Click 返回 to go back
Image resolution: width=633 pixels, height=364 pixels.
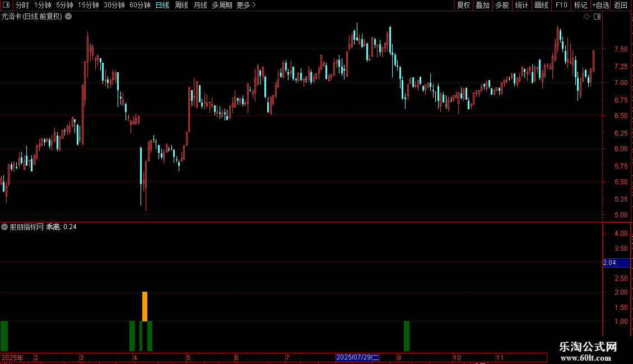click(621, 5)
